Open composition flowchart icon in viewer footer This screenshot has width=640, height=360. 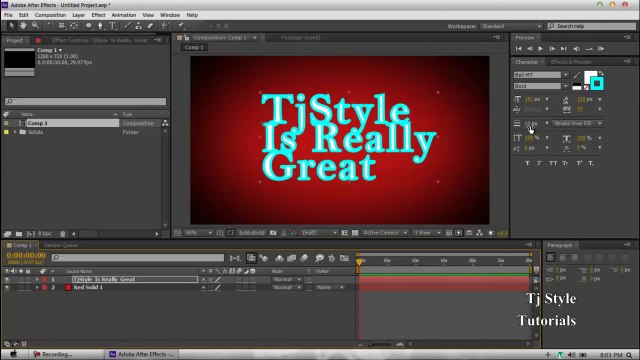479,233
